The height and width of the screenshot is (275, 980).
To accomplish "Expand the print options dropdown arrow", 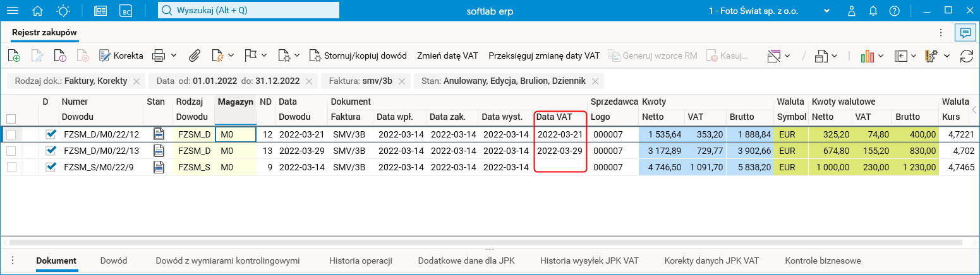I will click(173, 56).
